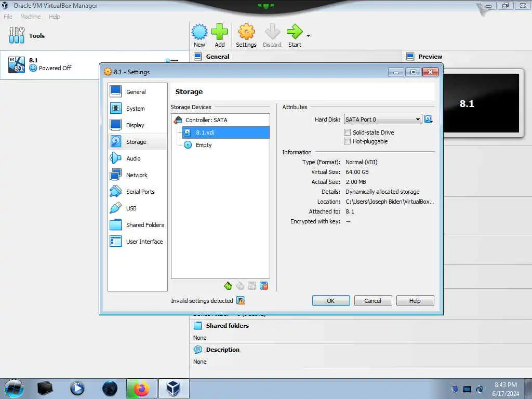
Task: Open the Help menu
Action: [x=54, y=17]
